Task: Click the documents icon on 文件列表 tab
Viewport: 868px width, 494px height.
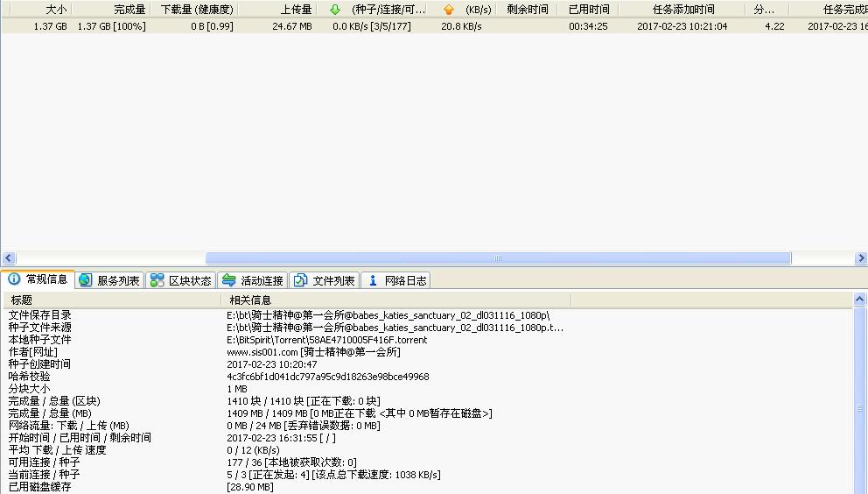Action: 301,280
